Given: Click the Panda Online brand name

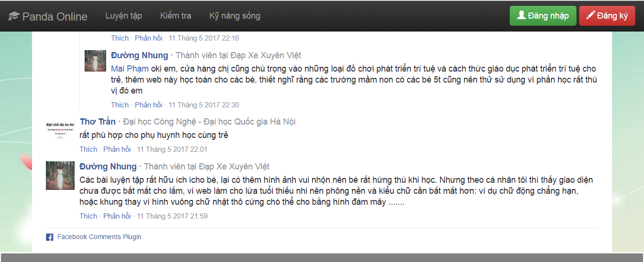Looking at the screenshot, I should pyautogui.click(x=55, y=17).
